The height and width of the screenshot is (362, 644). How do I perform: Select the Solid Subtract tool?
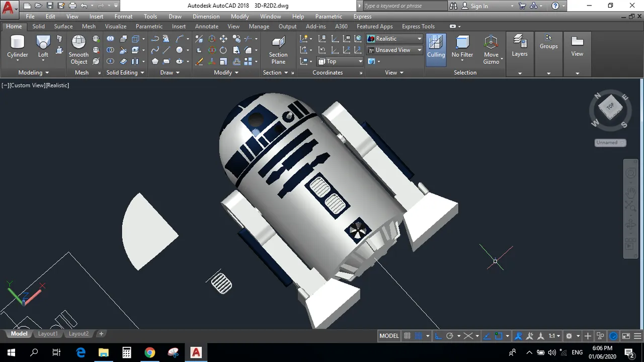pyautogui.click(x=110, y=50)
